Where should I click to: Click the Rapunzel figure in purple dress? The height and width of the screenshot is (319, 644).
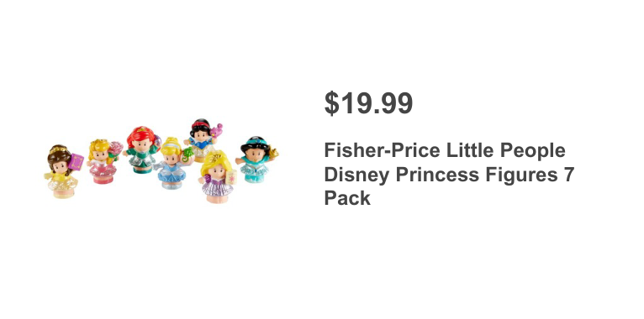point(217,177)
